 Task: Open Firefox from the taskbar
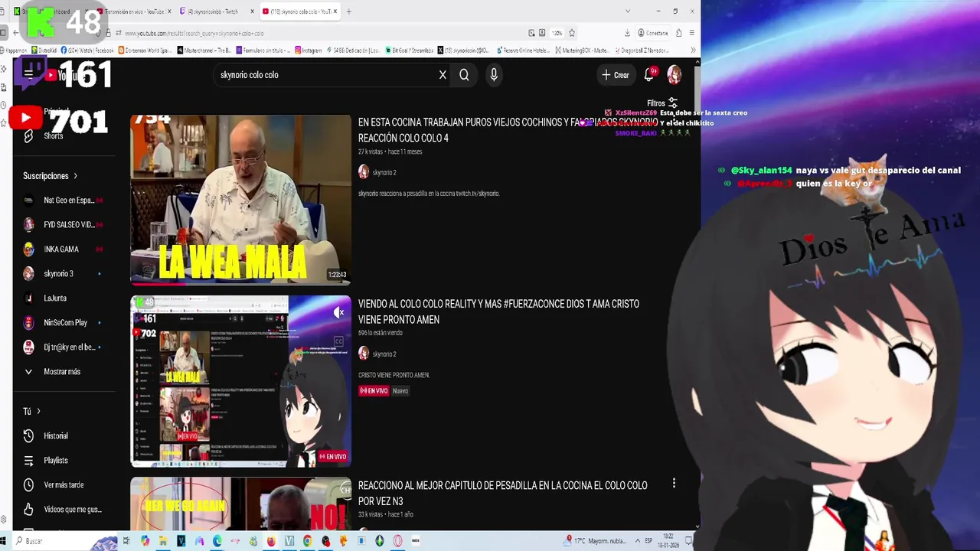[x=271, y=541]
